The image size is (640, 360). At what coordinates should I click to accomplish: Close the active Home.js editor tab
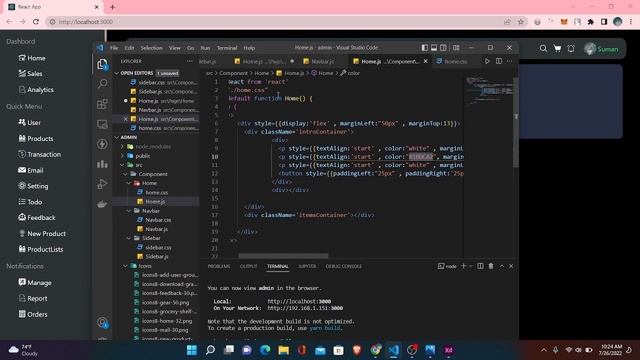426,61
